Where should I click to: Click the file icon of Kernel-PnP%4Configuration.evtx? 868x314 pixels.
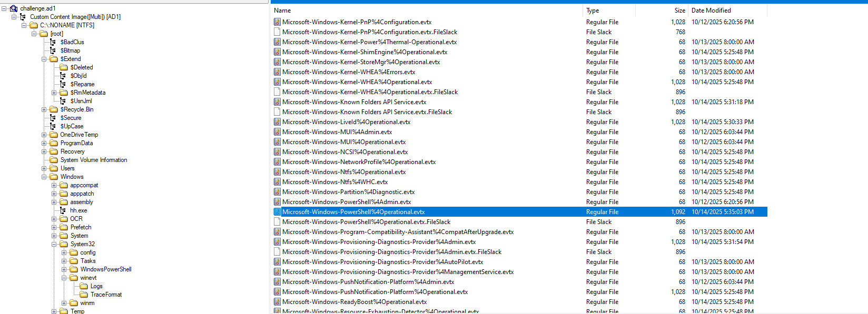[277, 22]
